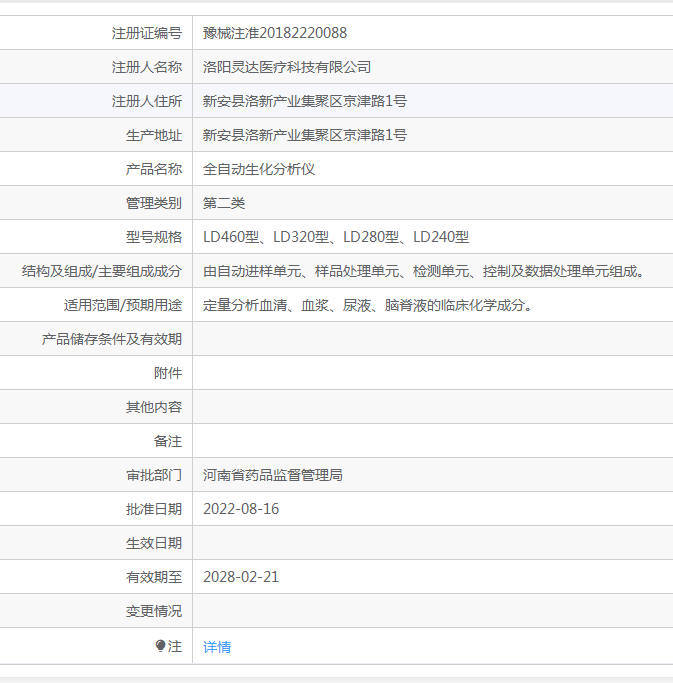Image resolution: width=673 pixels, height=683 pixels.
Task: Click the 有效期至 label
Action: pos(154,577)
